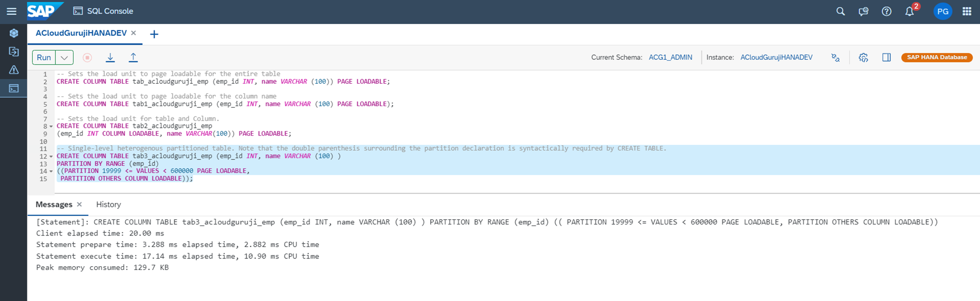
Task: Open the PG user profile avatar
Action: pos(942,11)
